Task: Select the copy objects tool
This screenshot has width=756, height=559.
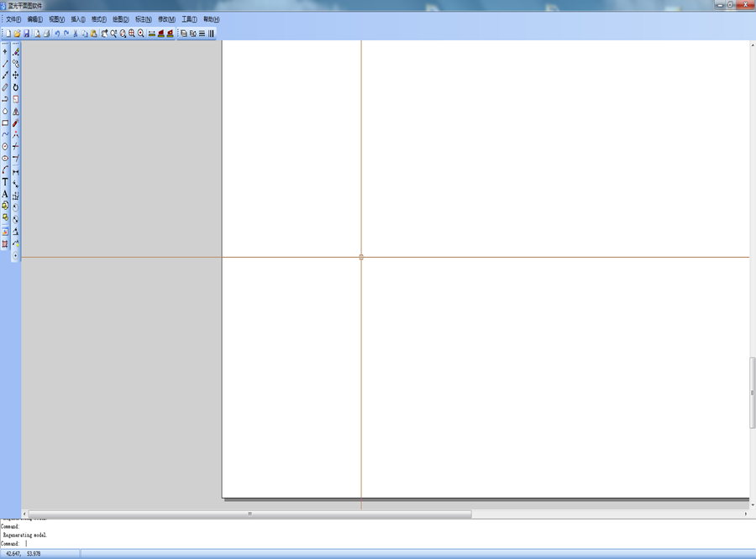Action: coord(16,64)
